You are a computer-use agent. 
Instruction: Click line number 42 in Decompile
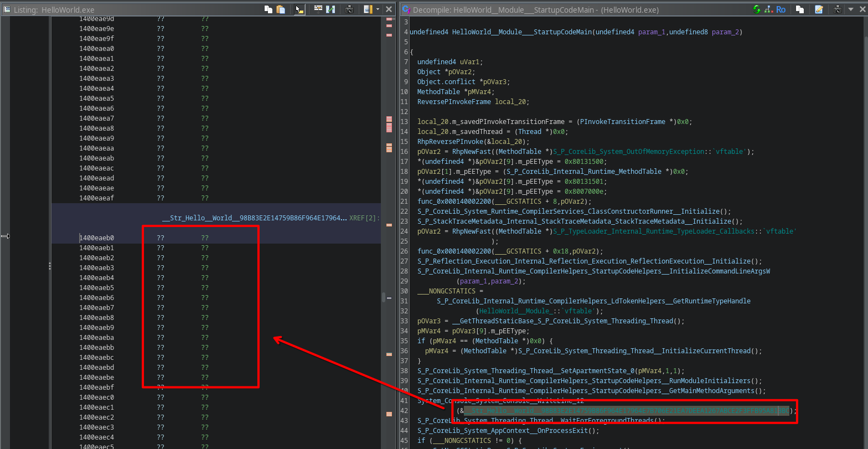point(404,411)
